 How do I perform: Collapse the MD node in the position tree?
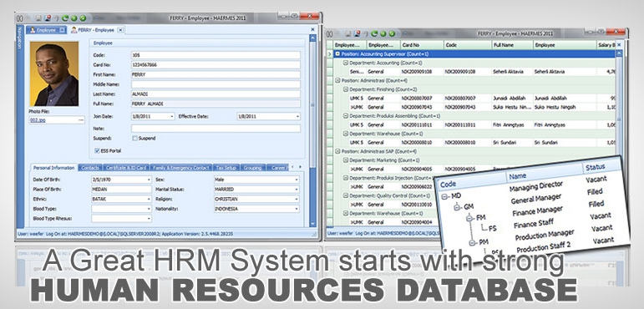445,197
